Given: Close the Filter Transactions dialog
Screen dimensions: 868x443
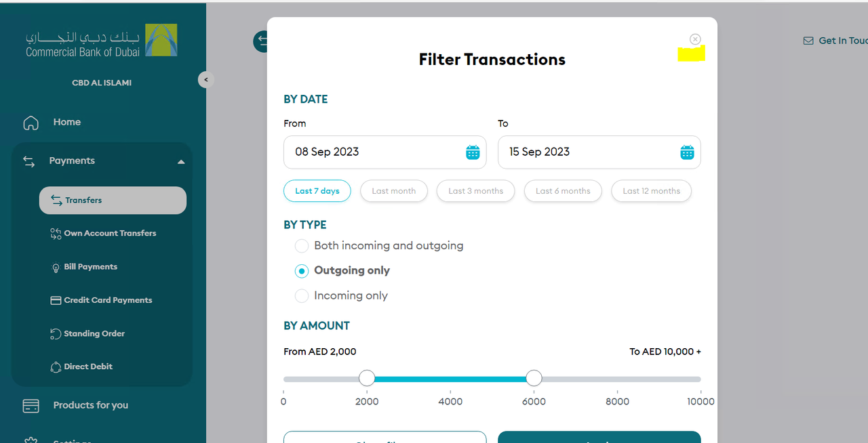Looking at the screenshot, I should pyautogui.click(x=695, y=39).
